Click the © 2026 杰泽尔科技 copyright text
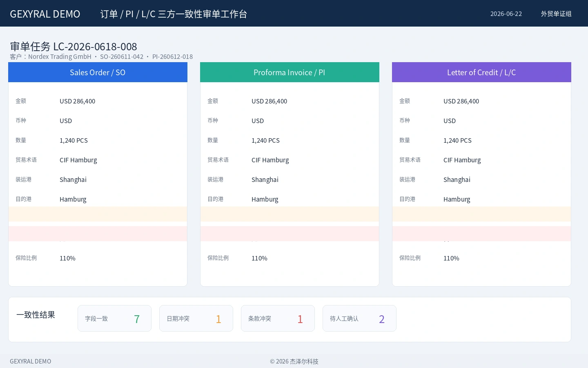The height and width of the screenshot is (368, 588). click(294, 361)
